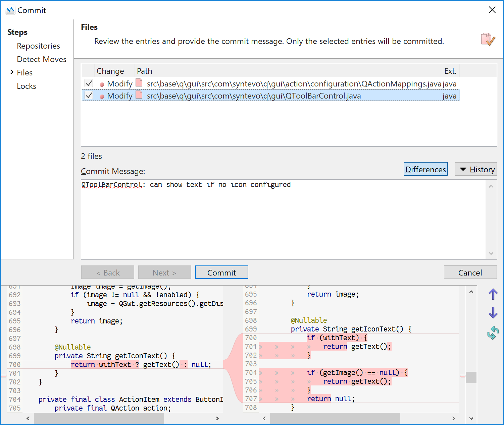Click the red Modify dot for QActionMappings.java
This screenshot has height=425, width=504.
pos(101,84)
